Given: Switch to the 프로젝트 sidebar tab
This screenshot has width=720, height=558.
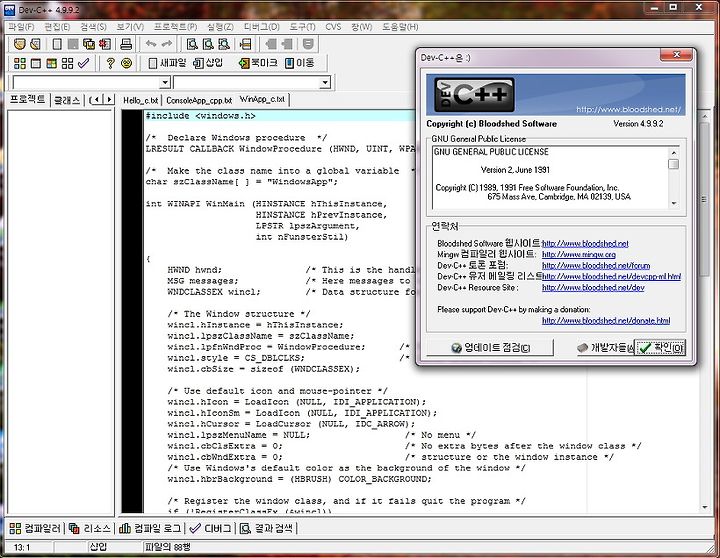Looking at the screenshot, I should coord(28,99).
